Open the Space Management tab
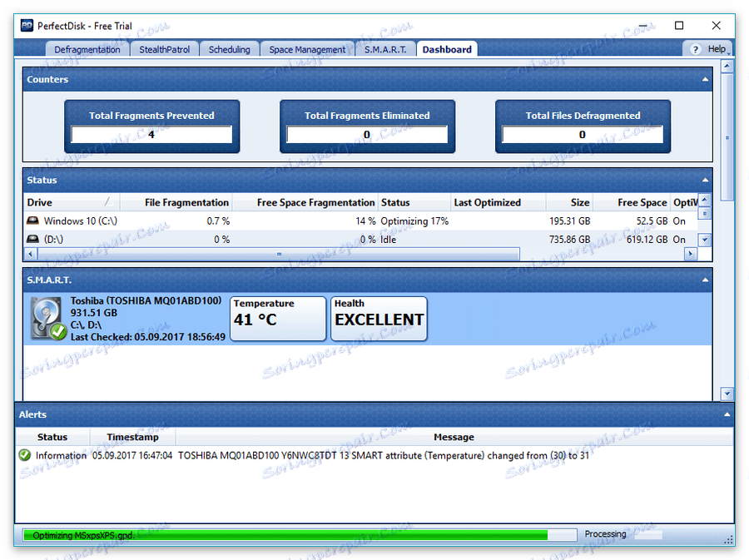This screenshot has height=560, width=749. [307, 49]
